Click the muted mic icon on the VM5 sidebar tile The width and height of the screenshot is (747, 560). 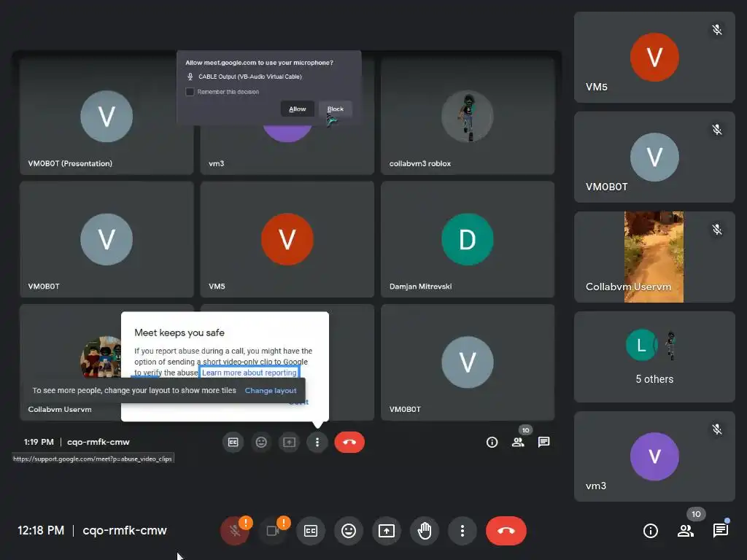[717, 30]
